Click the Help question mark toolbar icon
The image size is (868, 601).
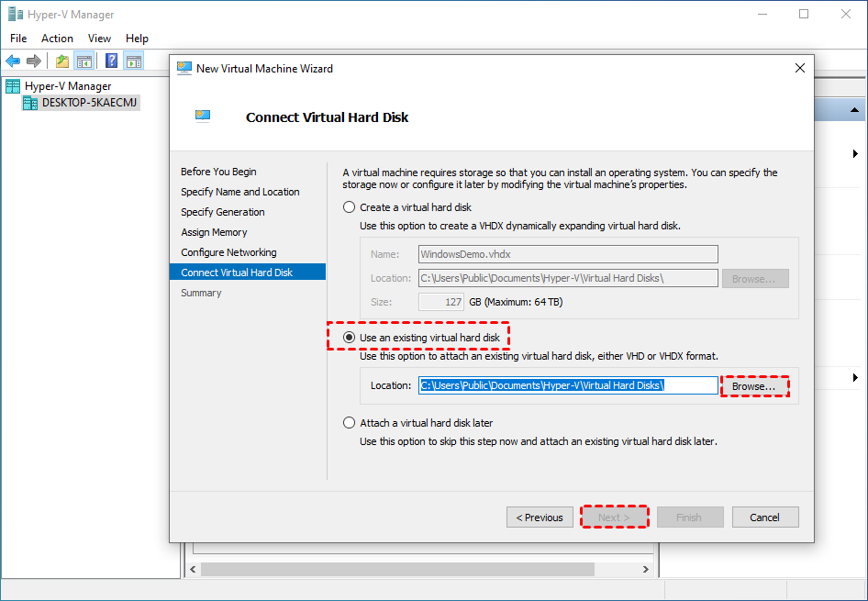pos(112,61)
